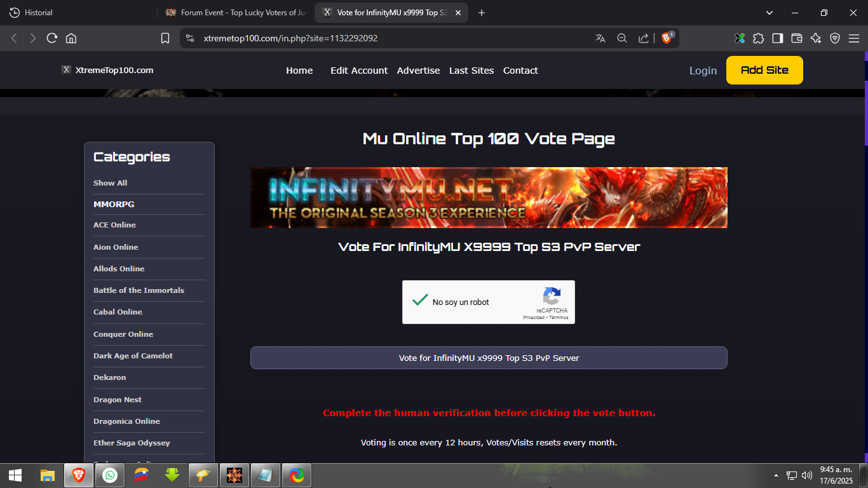Open the Aion Online category
868x488 pixels.
[x=116, y=247]
